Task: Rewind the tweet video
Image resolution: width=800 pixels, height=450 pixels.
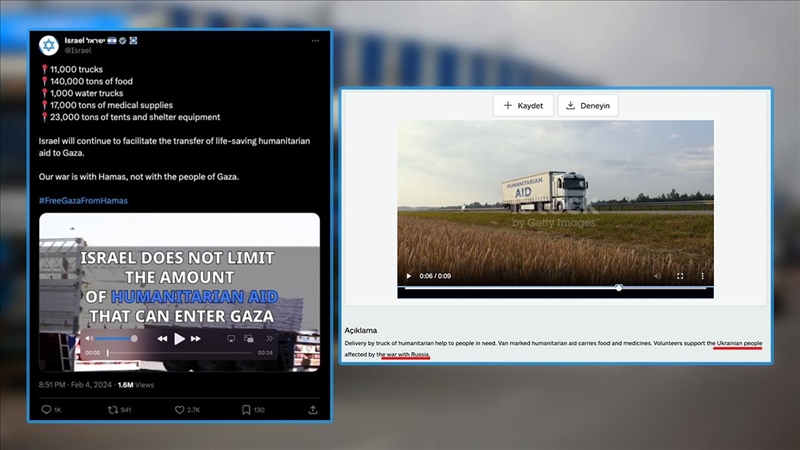Action: coord(162,339)
